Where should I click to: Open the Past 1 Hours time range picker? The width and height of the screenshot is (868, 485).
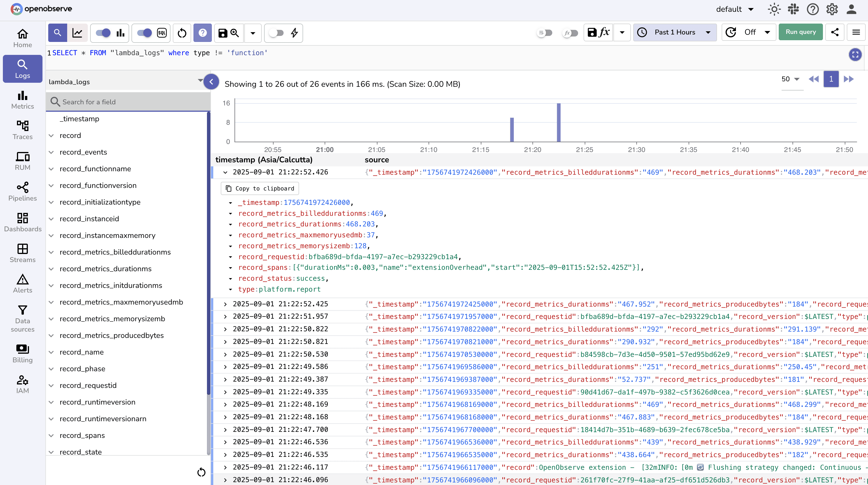674,32
